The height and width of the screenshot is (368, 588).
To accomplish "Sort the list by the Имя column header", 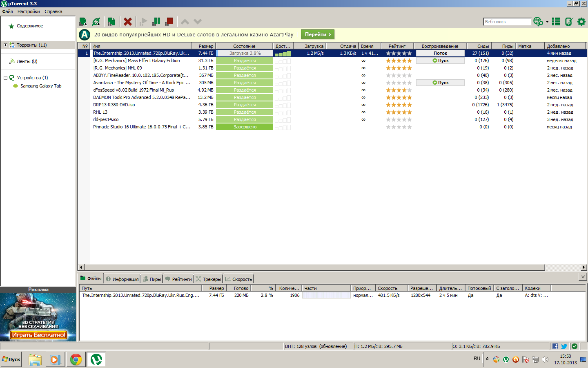I will [x=141, y=46].
